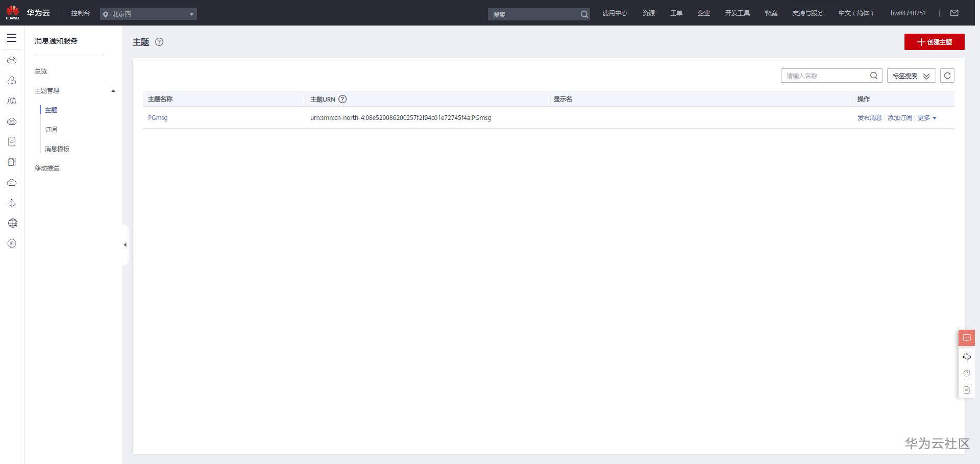This screenshot has height=464, width=980.
Task: Open the cloud server icon at top of sidebar
Action: pyautogui.click(x=12, y=60)
